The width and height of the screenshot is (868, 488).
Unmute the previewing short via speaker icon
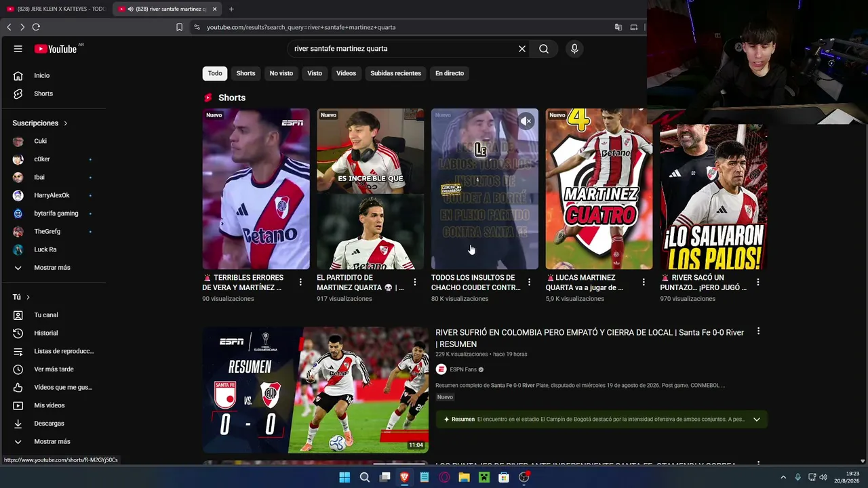pos(526,121)
